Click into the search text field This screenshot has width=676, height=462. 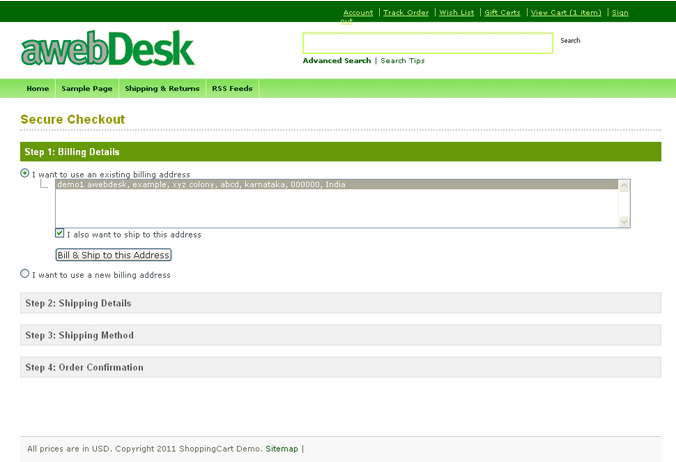(427, 43)
